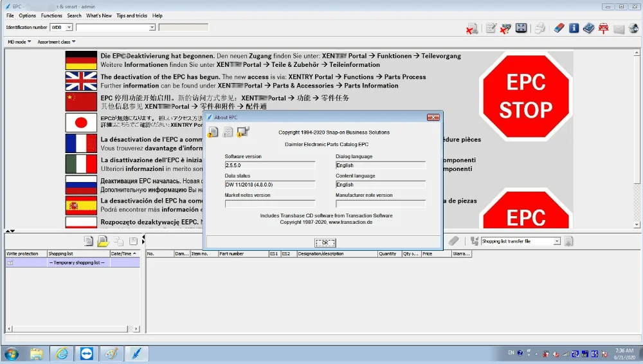Open the MD mode dropdown

[19, 42]
